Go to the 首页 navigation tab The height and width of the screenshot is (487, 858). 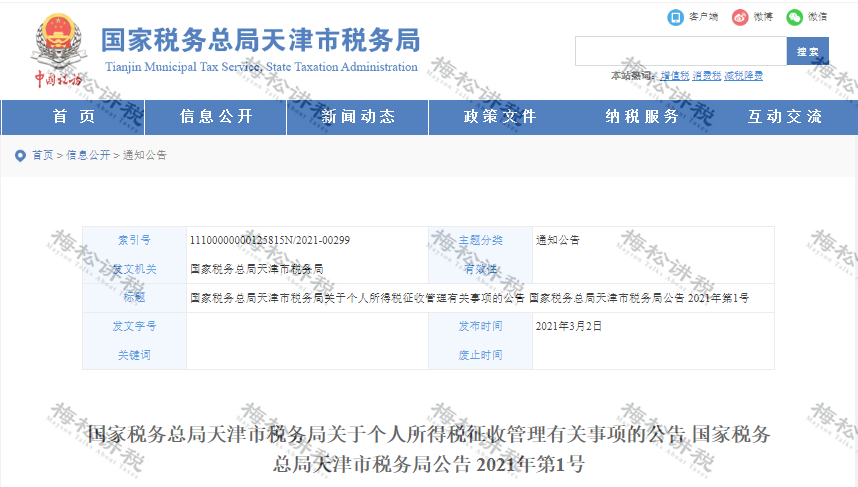74,117
